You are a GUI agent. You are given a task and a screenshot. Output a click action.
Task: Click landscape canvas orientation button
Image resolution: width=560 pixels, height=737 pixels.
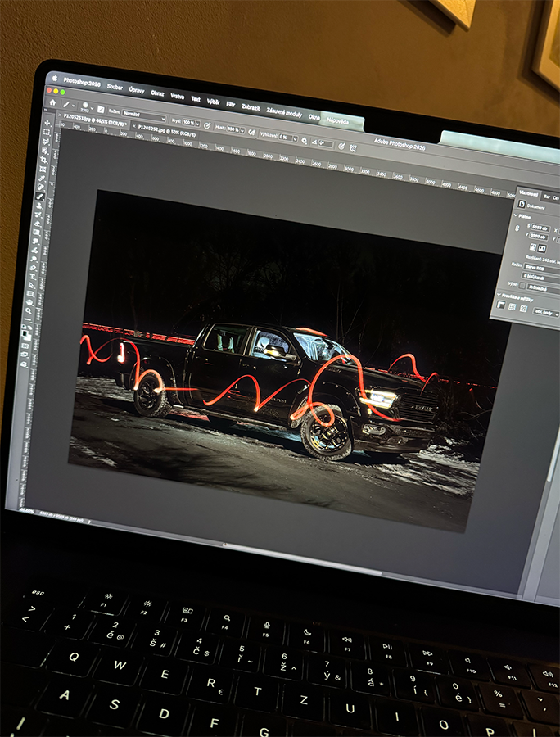(543, 248)
